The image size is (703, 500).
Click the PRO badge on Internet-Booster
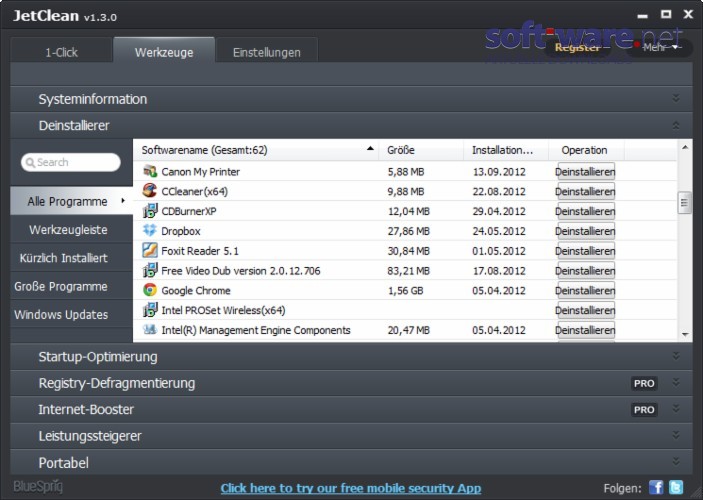644,410
